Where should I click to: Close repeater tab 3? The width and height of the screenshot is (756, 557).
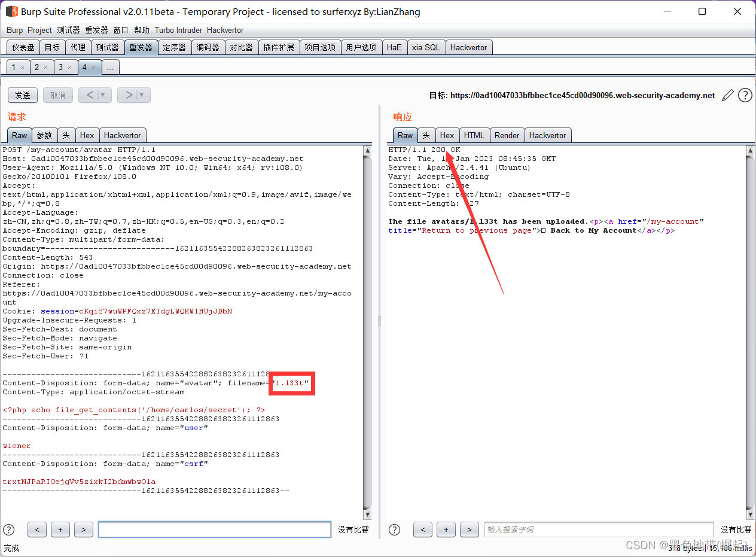69,68
